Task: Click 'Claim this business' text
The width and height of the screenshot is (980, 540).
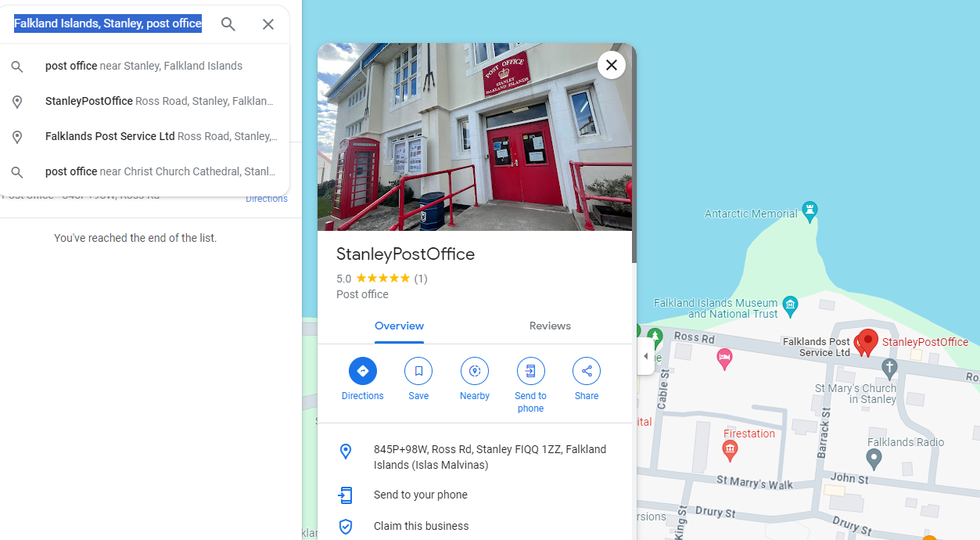Action: point(422,526)
